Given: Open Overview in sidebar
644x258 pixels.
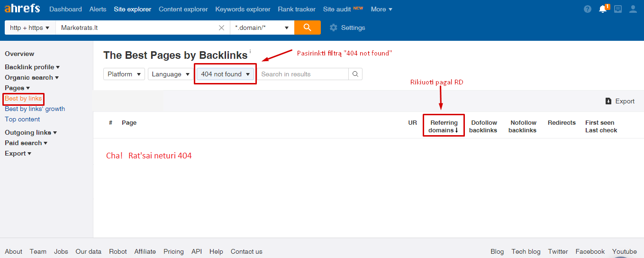Looking at the screenshot, I should 19,54.
